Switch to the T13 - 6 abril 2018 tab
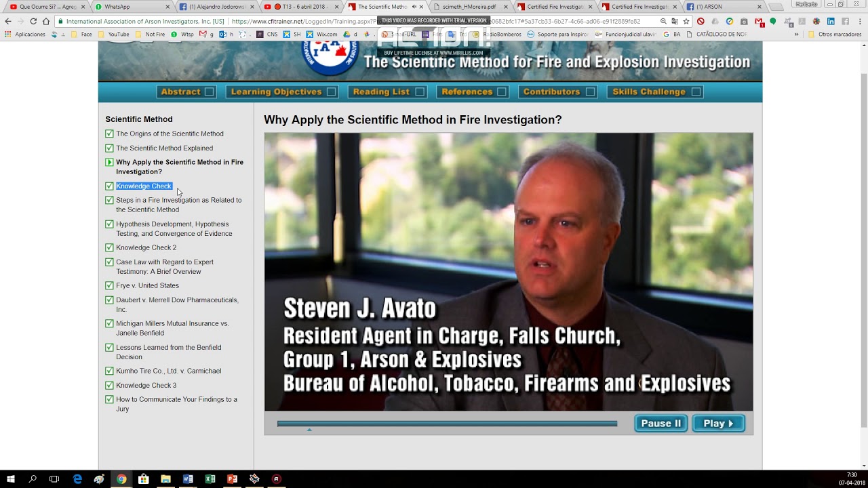This screenshot has height=488, width=868. pyautogui.click(x=302, y=7)
